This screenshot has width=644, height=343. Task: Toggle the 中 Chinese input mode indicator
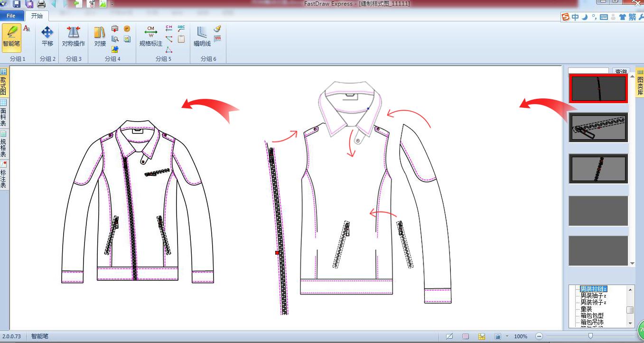click(x=575, y=17)
